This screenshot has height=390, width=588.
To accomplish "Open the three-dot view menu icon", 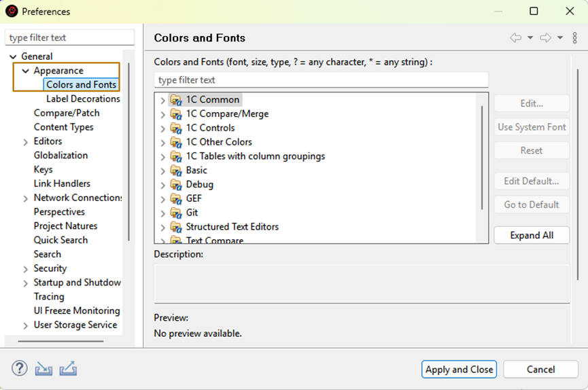I will coord(575,38).
